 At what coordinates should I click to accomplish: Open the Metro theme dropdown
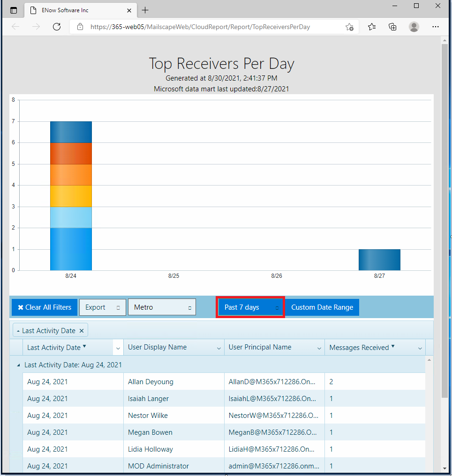[x=162, y=307]
